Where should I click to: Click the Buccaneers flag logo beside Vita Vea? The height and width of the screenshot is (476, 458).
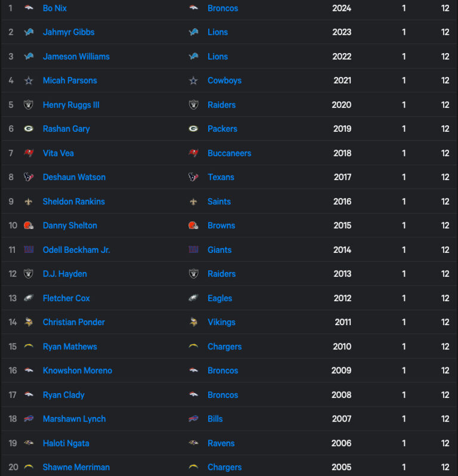[x=29, y=153]
